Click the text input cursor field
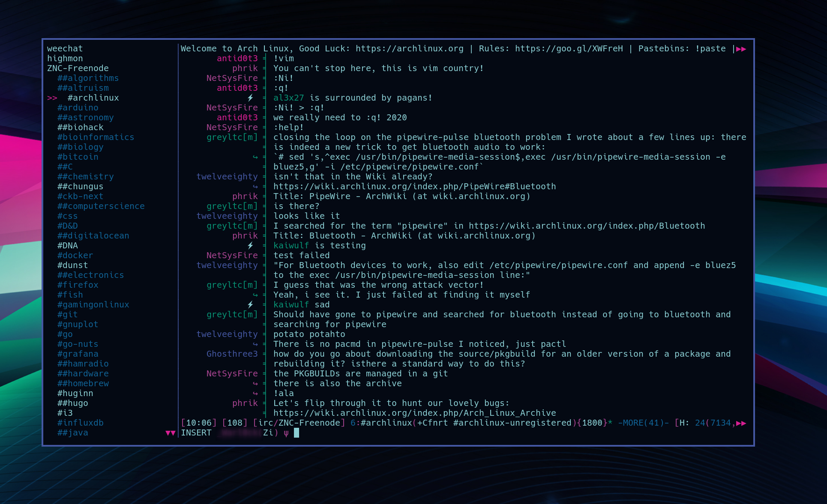827x504 pixels. click(x=297, y=433)
